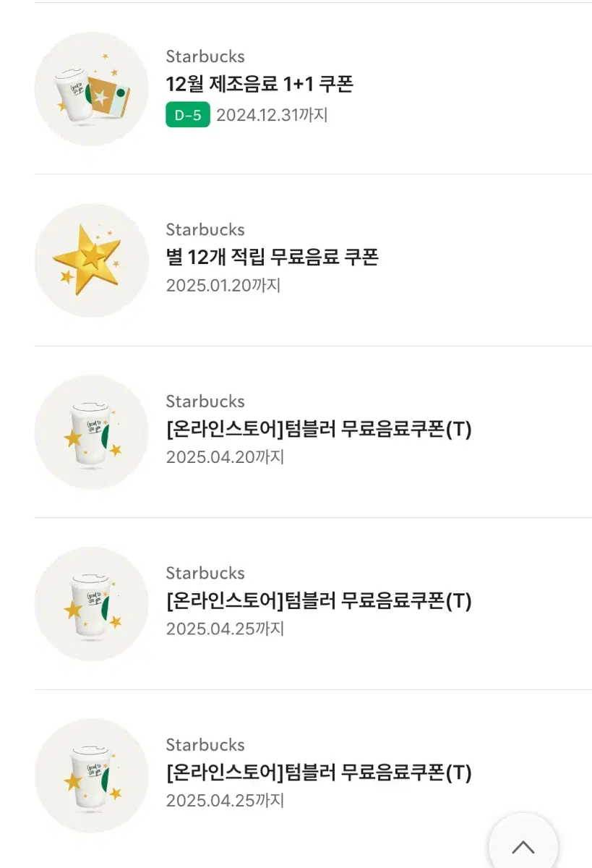The width and height of the screenshot is (592, 868).
Task: Tap Starbucks label of the bottom-most coupon
Action: [205, 745]
